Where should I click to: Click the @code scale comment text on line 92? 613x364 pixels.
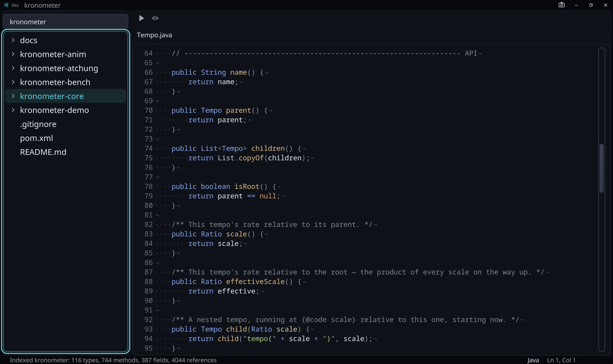[329, 320]
